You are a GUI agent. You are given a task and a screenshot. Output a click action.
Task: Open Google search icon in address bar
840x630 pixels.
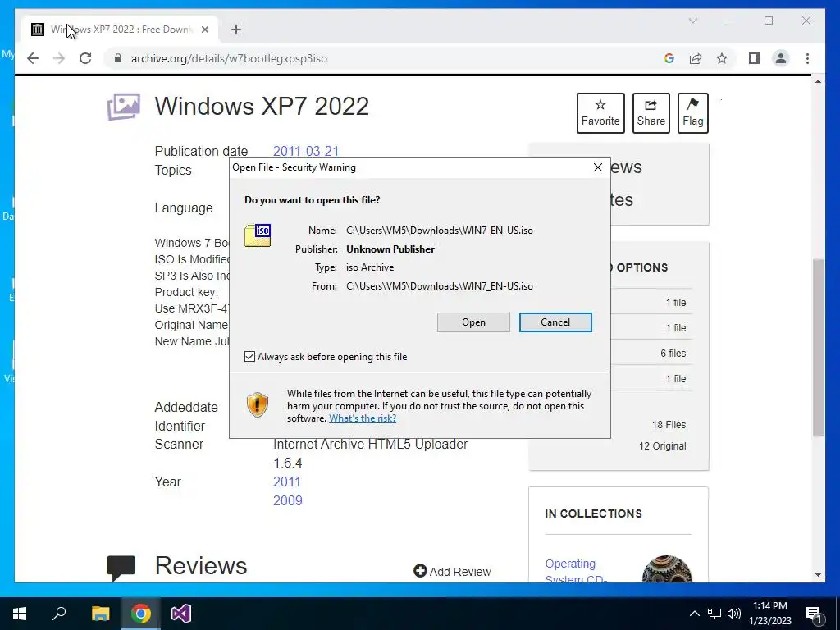pyautogui.click(x=669, y=58)
